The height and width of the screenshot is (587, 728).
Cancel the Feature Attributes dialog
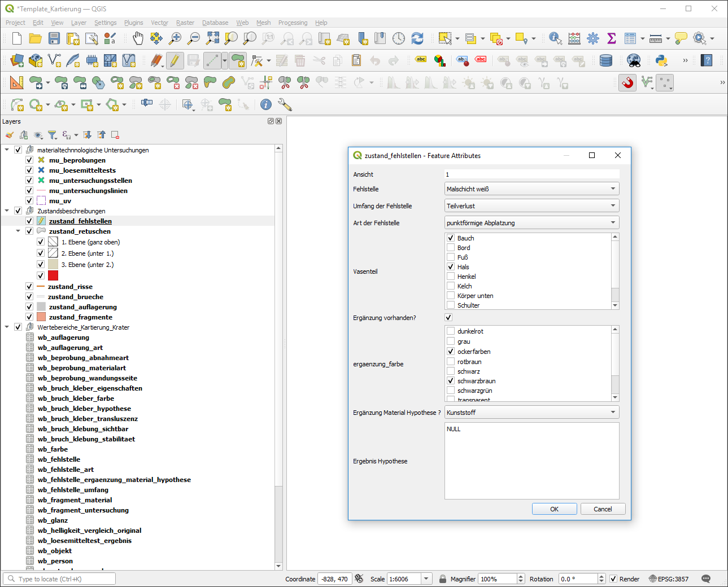[x=603, y=509]
